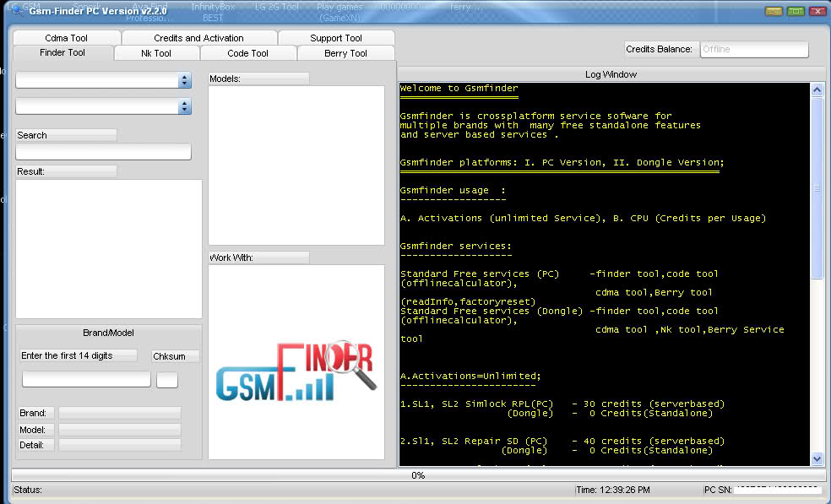Click the log window scroll up arrow
Image resolution: width=831 pixels, height=504 pixels.
click(x=817, y=90)
